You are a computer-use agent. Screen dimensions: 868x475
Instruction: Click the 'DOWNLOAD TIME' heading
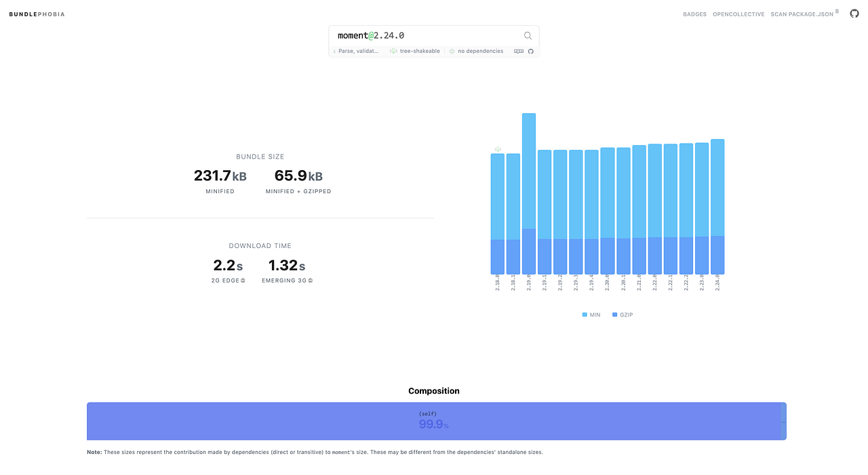(260, 246)
